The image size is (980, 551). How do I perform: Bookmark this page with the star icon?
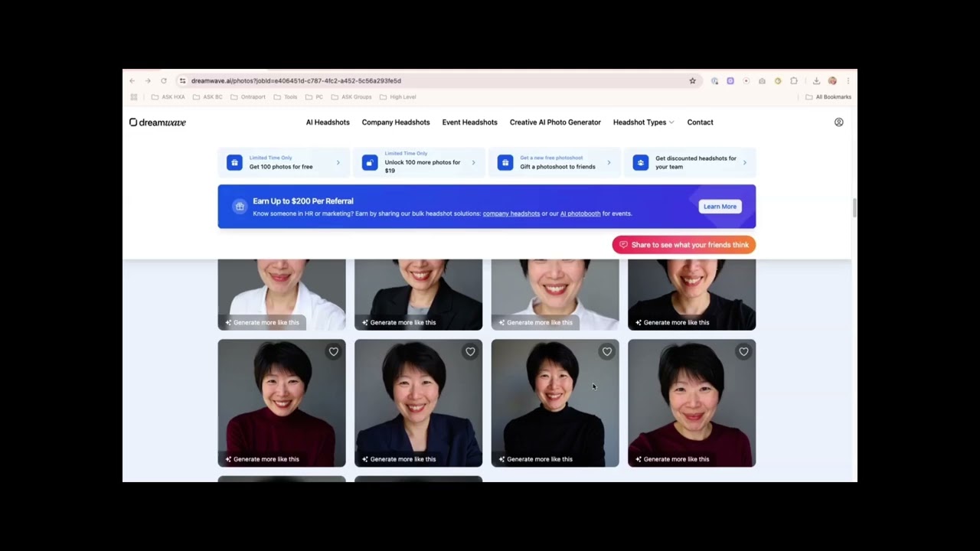coord(692,80)
